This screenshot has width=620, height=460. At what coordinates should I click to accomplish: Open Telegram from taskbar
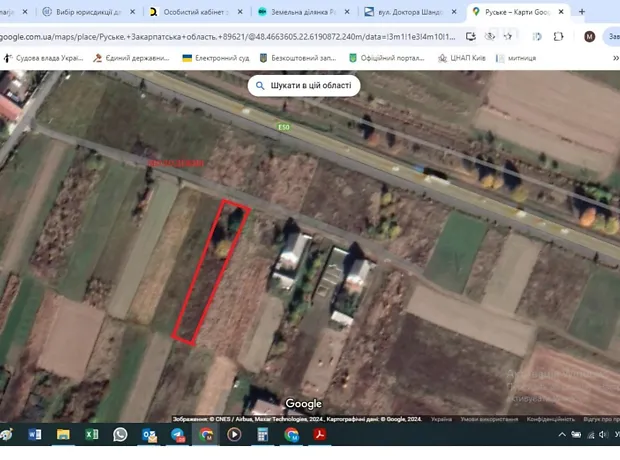178,435
